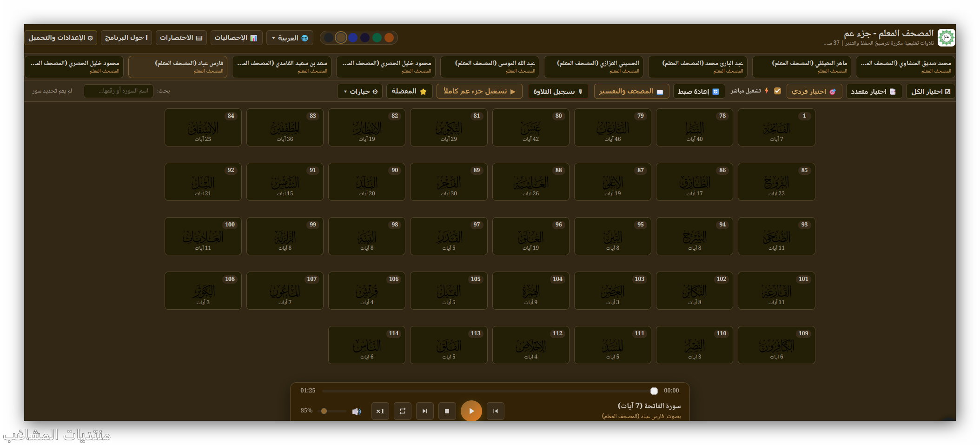The width and height of the screenshot is (980, 445).
Task: Choose reciter الحسيني العزازي
Action: (594, 66)
